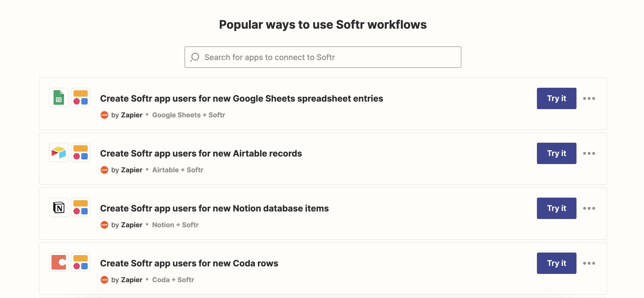Image resolution: width=644 pixels, height=298 pixels.
Task: Click inside the apps search field
Action: click(322, 57)
